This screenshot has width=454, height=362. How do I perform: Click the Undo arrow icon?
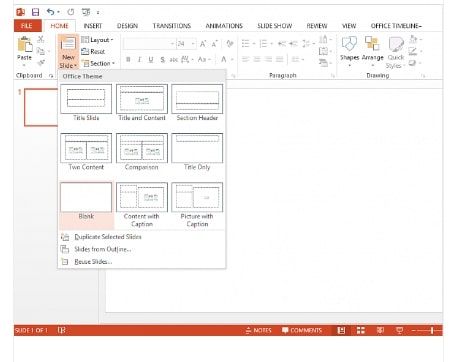(50, 12)
